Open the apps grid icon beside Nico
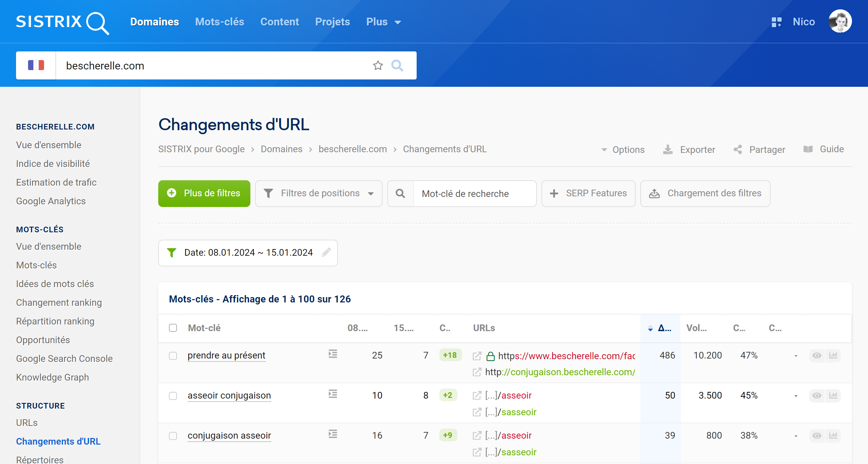Viewport: 868px width, 464px height. click(776, 22)
